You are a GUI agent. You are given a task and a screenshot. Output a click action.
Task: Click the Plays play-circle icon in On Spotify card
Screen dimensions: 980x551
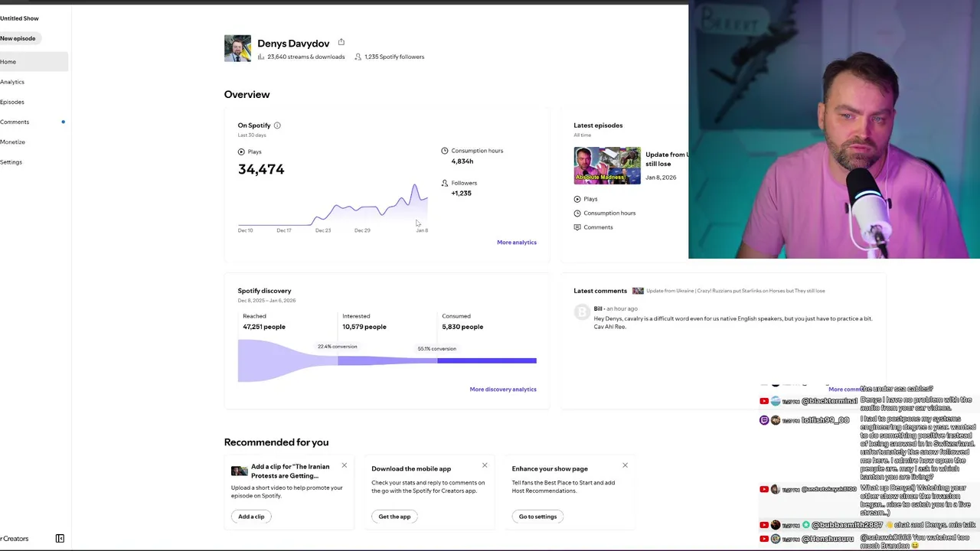(x=241, y=152)
